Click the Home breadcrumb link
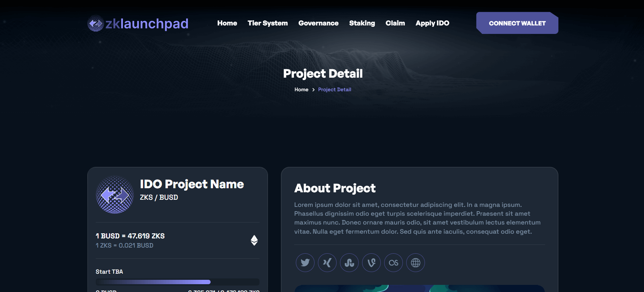The height and width of the screenshot is (292, 644). pyautogui.click(x=301, y=90)
